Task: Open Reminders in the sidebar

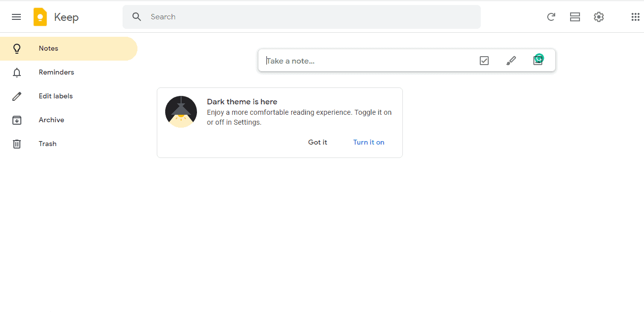Action: pos(68,73)
